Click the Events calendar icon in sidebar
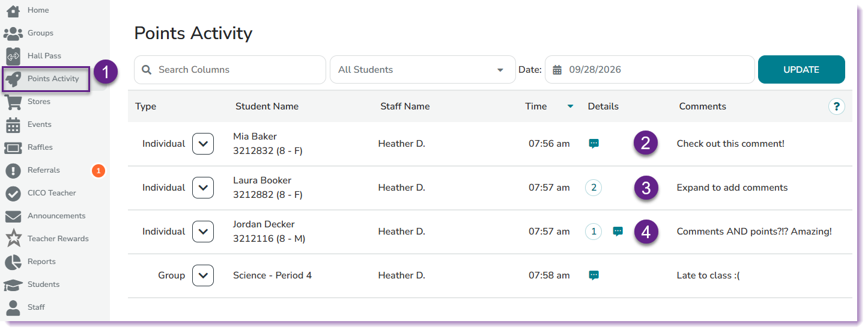Viewport: 868px width, 332px height. point(13,124)
